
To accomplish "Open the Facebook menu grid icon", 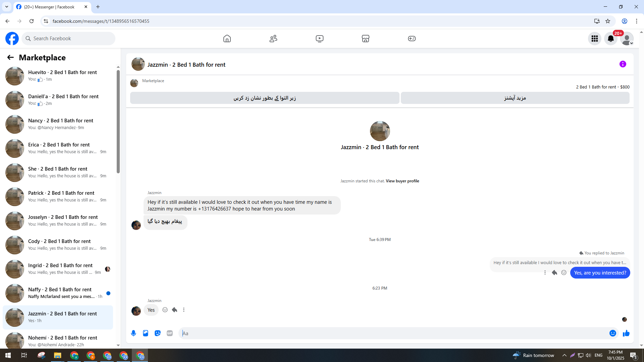I will click(x=595, y=39).
